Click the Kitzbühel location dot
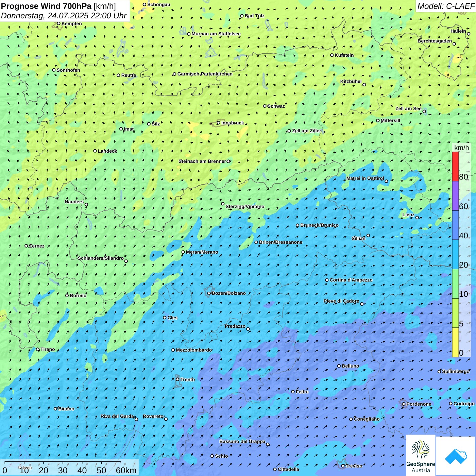 pos(364,85)
